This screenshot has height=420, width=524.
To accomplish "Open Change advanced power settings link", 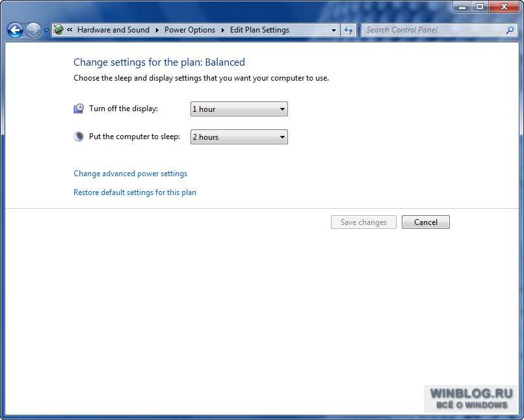I will click(130, 174).
